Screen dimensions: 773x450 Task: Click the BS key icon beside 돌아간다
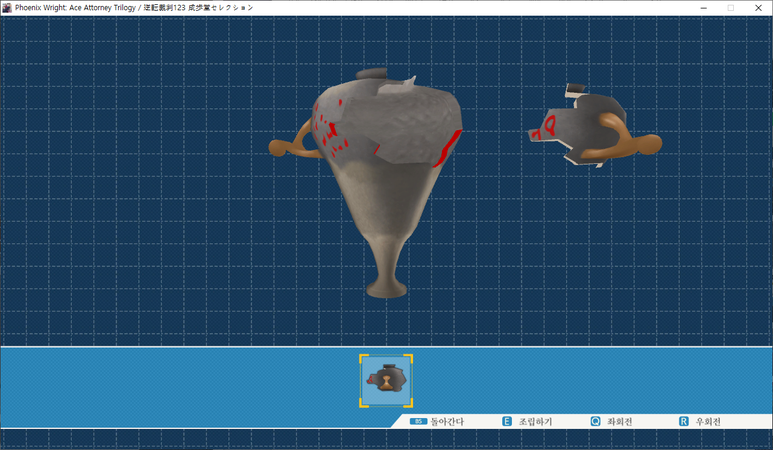coord(418,421)
